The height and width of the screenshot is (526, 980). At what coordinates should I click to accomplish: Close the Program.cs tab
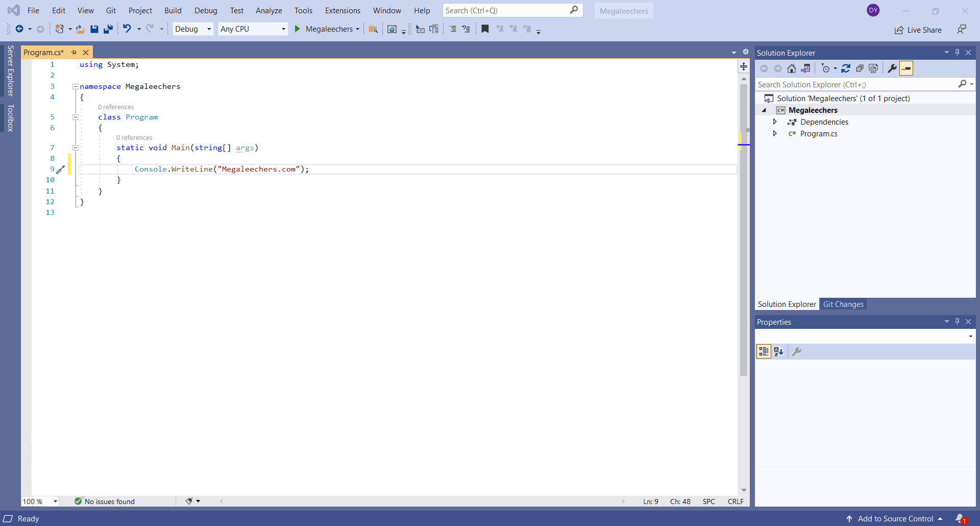click(x=86, y=52)
